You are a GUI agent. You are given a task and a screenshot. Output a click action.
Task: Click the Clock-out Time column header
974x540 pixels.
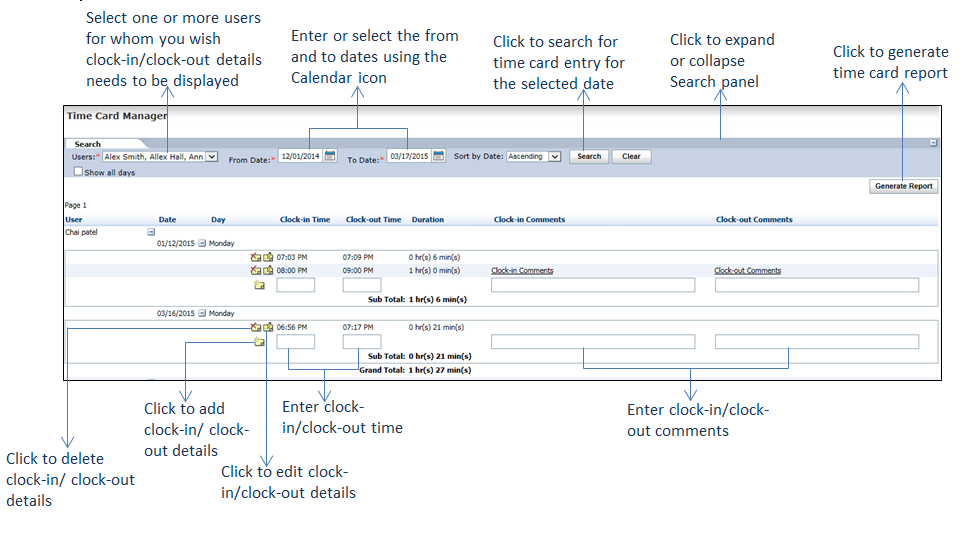[373, 220]
